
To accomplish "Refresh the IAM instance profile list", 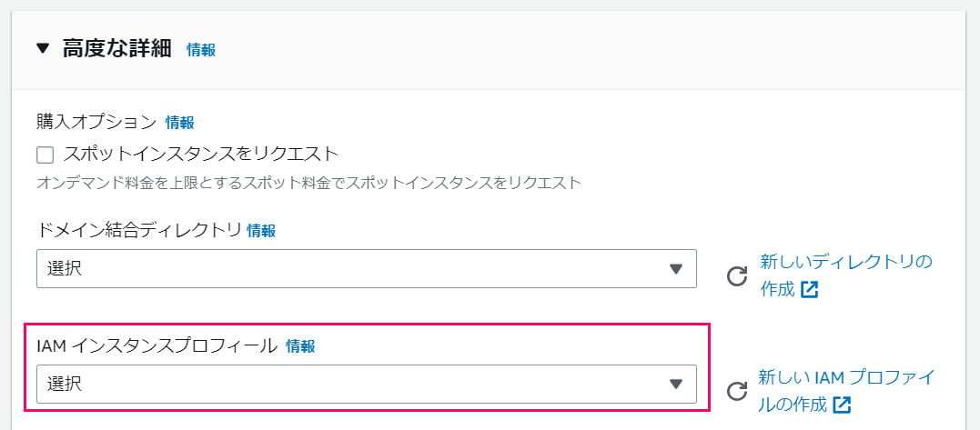I will [x=737, y=391].
